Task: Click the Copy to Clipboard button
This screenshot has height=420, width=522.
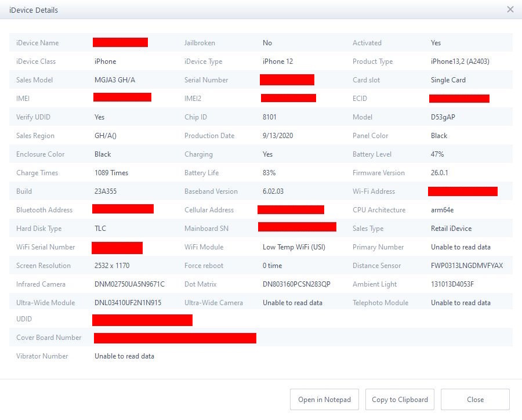Action: [x=400, y=399]
